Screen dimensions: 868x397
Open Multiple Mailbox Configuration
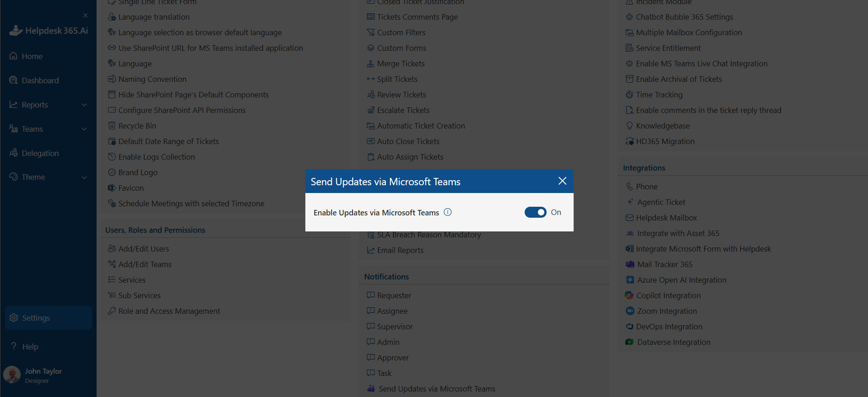click(x=689, y=32)
